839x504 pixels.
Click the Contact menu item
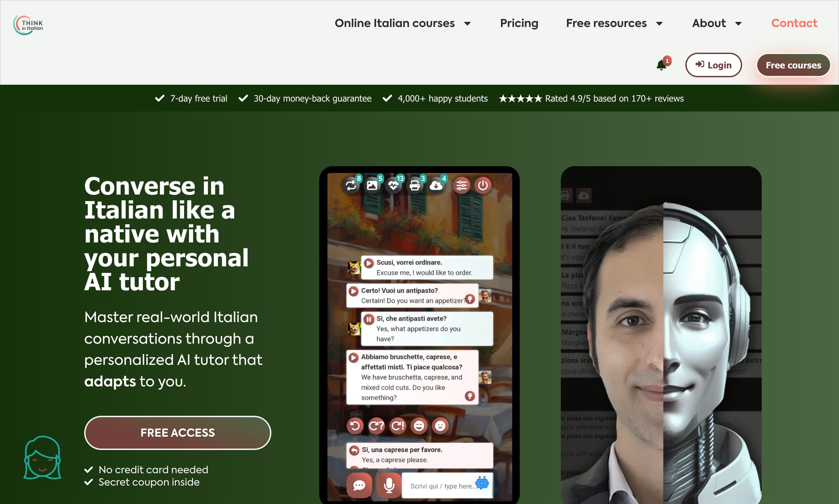point(794,23)
